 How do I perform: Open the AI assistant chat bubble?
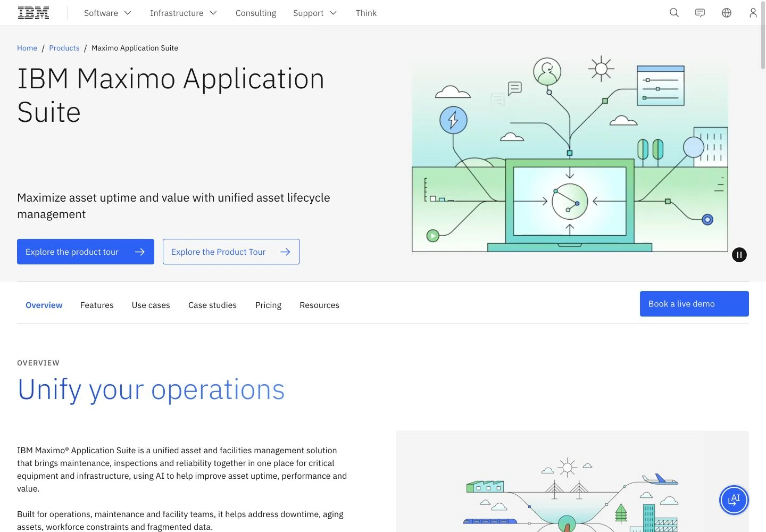[734, 500]
